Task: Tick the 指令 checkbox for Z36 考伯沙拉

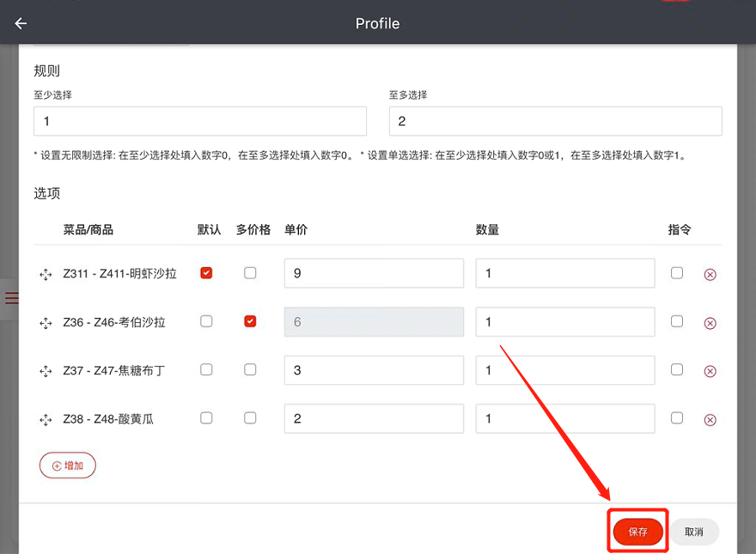Action: coord(677,321)
